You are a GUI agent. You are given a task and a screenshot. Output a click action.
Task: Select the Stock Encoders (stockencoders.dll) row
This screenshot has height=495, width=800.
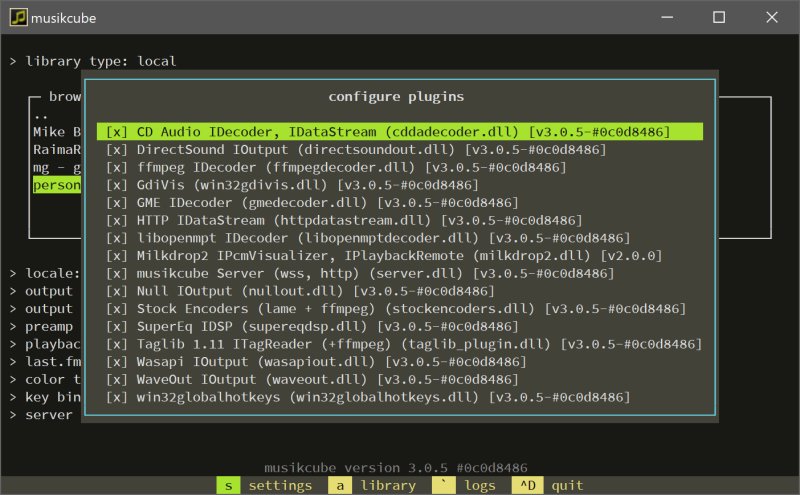coord(400,309)
